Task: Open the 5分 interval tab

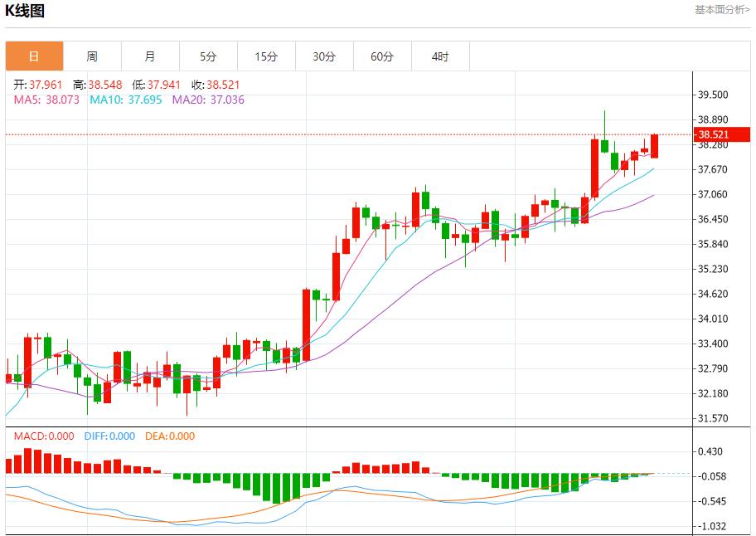Action: [x=208, y=56]
